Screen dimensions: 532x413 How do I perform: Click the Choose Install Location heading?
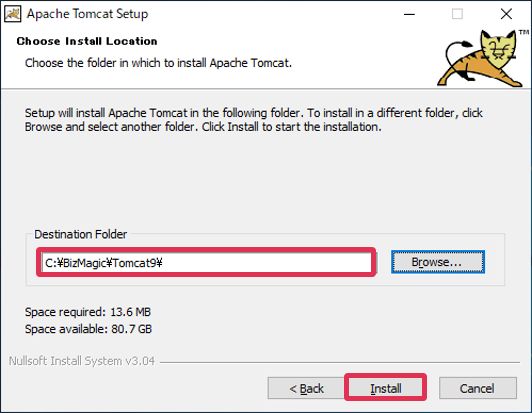pos(87,41)
